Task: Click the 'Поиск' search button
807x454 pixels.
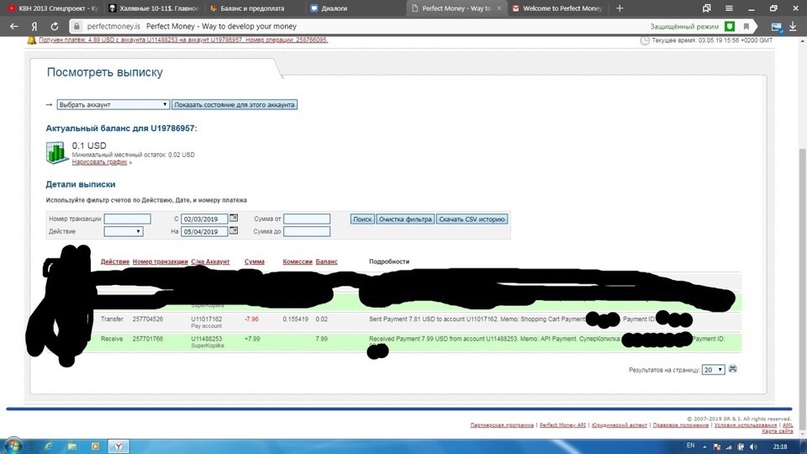Action: [362, 219]
